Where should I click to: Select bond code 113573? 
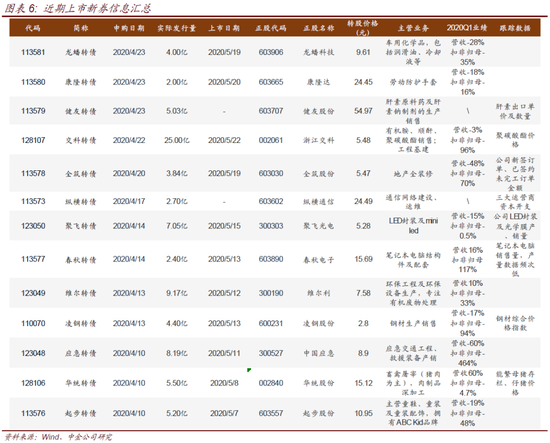(x=33, y=201)
